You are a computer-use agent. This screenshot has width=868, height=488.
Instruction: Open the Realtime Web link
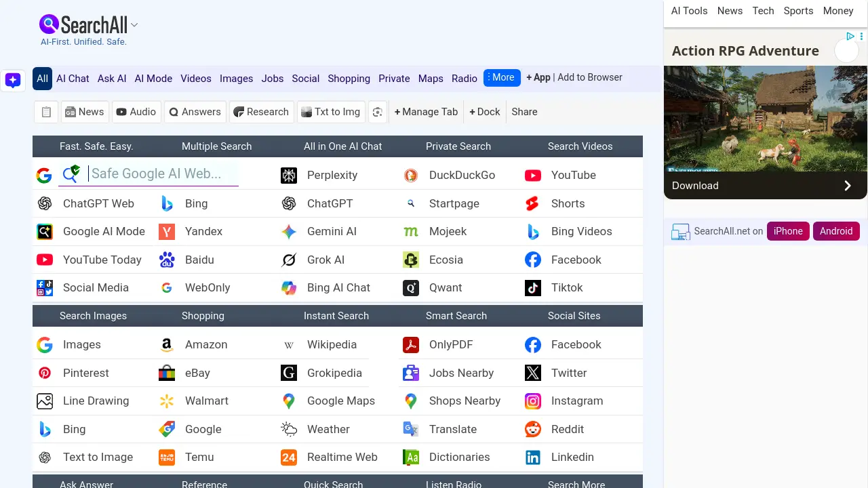[x=342, y=457]
